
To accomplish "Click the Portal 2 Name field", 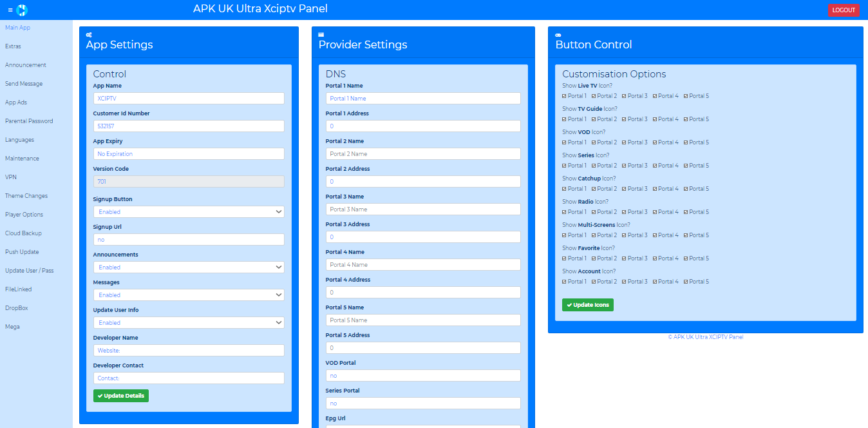I will 423,153.
